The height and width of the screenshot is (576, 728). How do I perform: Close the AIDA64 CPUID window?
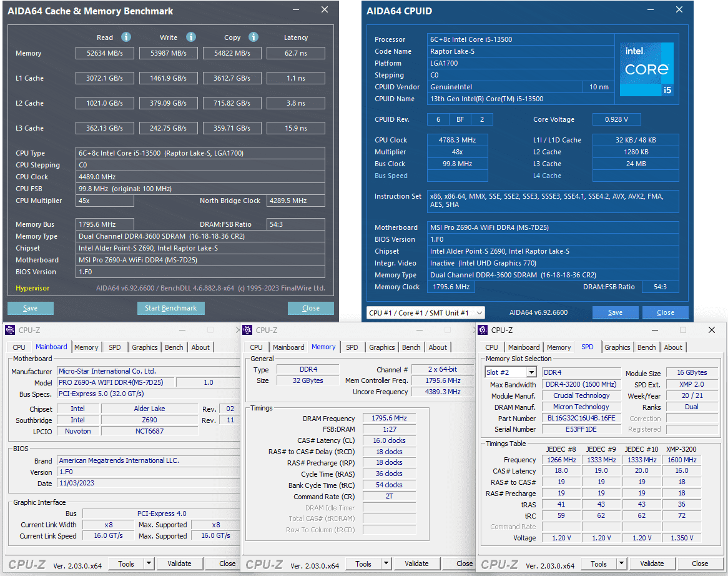[679, 10]
